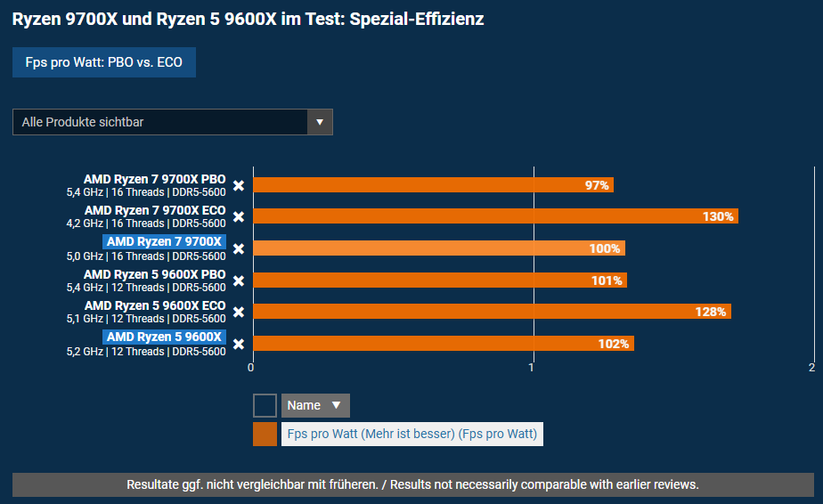Select the highlighted AMD Ryzen 7 9700X label
Screen dimensions: 823x504
pyautogui.click(x=164, y=241)
